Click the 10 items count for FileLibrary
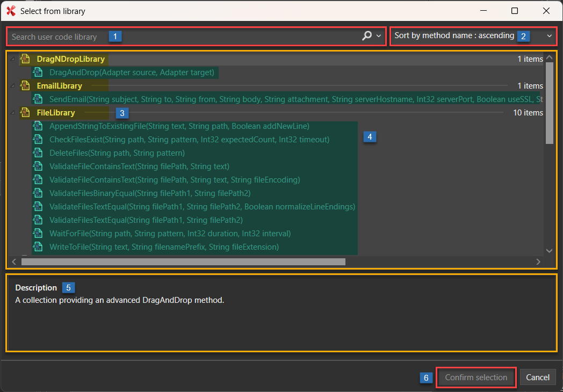 point(528,113)
